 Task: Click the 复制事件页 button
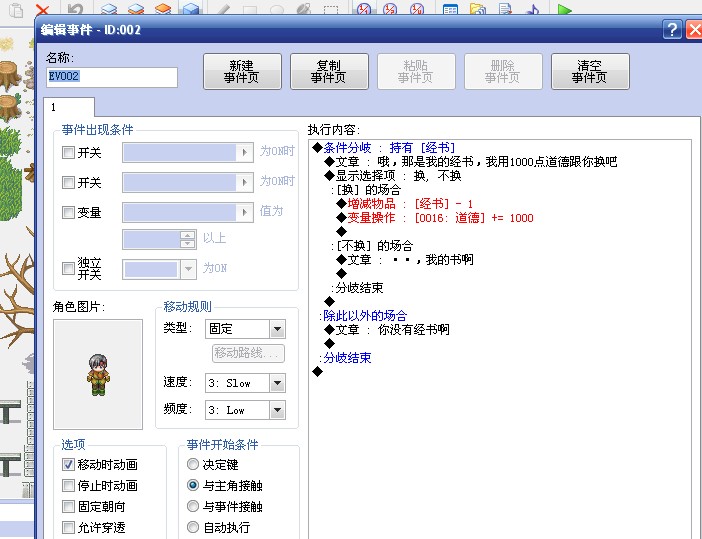(329, 72)
